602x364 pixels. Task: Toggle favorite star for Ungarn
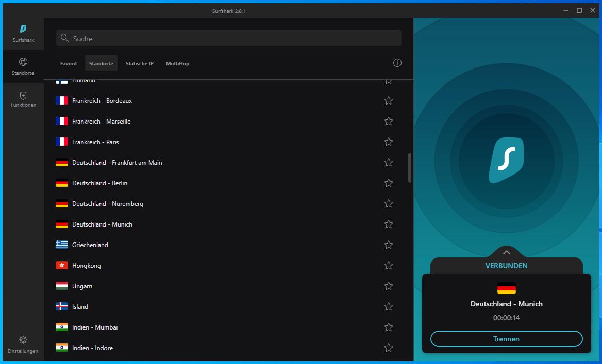[x=389, y=286]
